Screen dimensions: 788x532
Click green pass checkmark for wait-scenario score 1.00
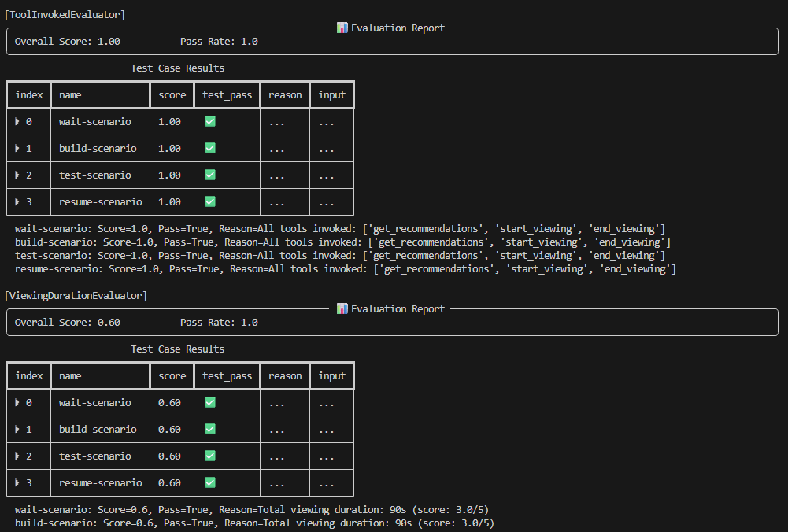210,121
